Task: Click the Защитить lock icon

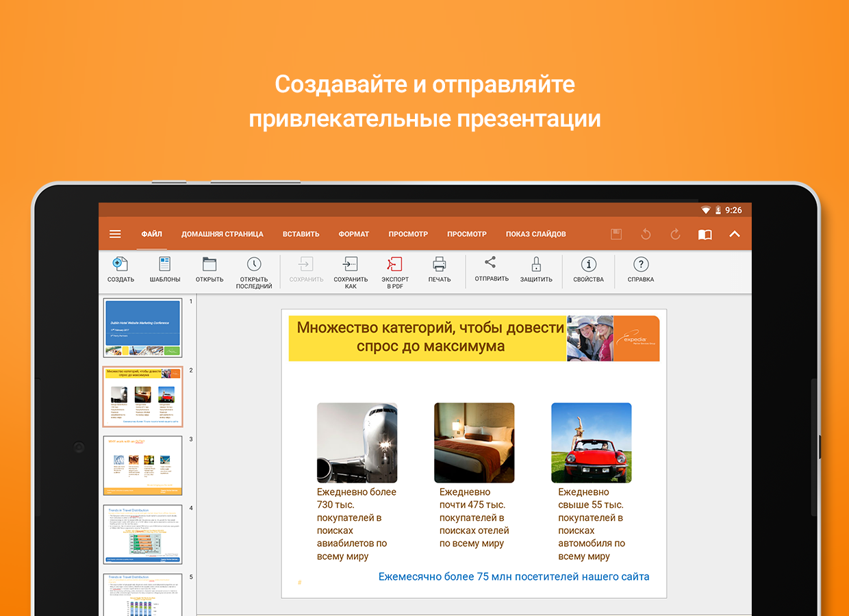Action: tap(536, 264)
